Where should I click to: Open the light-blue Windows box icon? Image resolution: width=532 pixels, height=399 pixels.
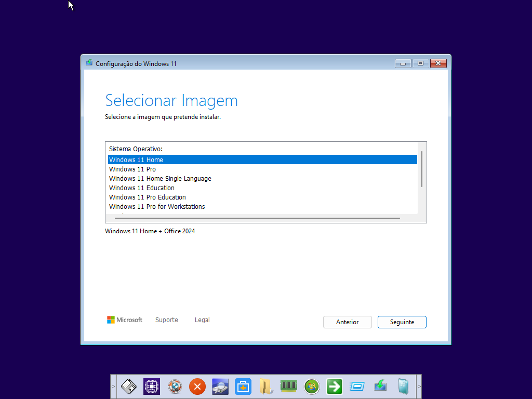click(x=403, y=387)
